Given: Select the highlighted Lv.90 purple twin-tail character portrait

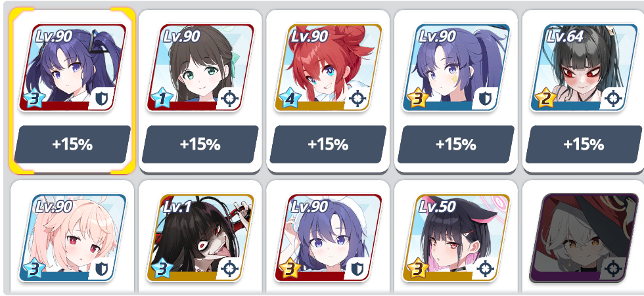Looking at the screenshot, I should 72,68.
